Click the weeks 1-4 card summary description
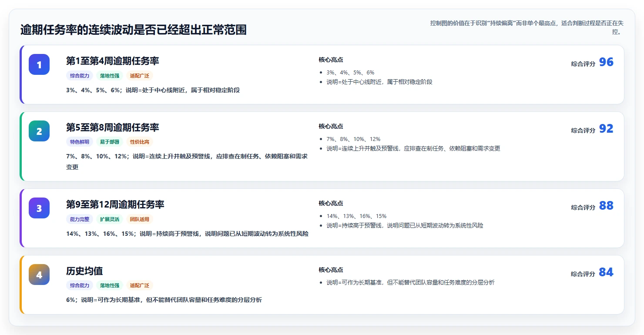This screenshot has height=335, width=644. click(153, 90)
